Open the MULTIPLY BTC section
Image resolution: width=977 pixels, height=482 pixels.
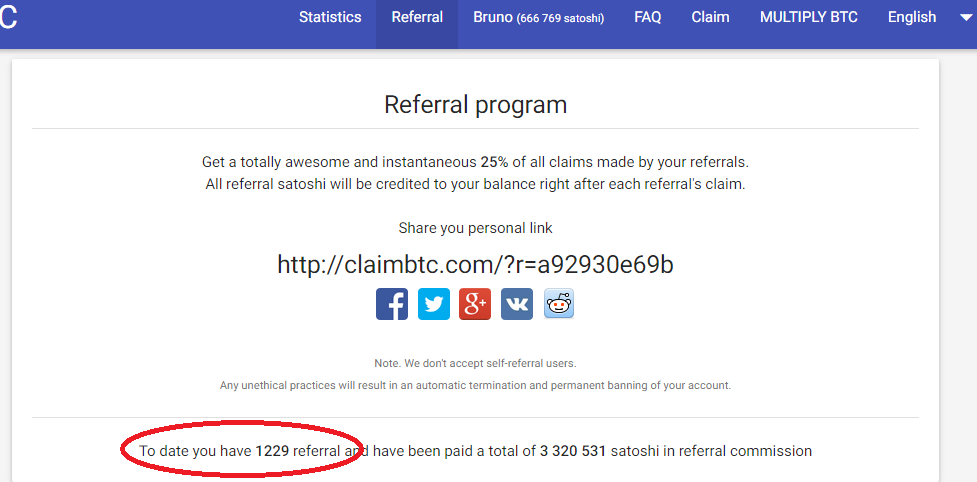(x=809, y=17)
